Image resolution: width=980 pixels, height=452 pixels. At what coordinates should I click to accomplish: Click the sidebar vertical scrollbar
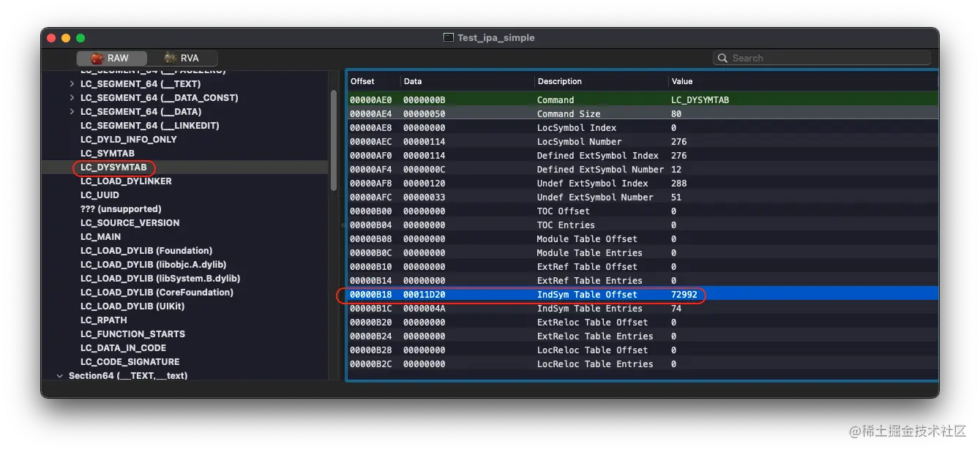(334, 139)
